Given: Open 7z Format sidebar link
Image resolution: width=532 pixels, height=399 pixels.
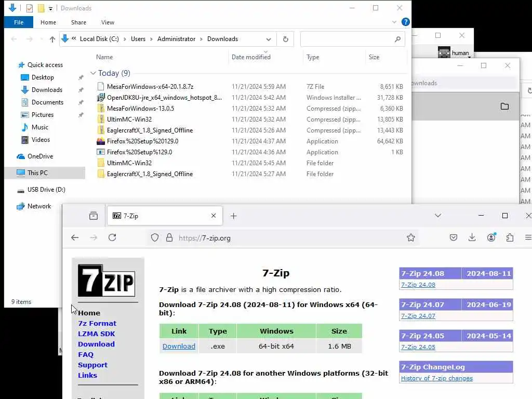Looking at the screenshot, I should click(97, 323).
